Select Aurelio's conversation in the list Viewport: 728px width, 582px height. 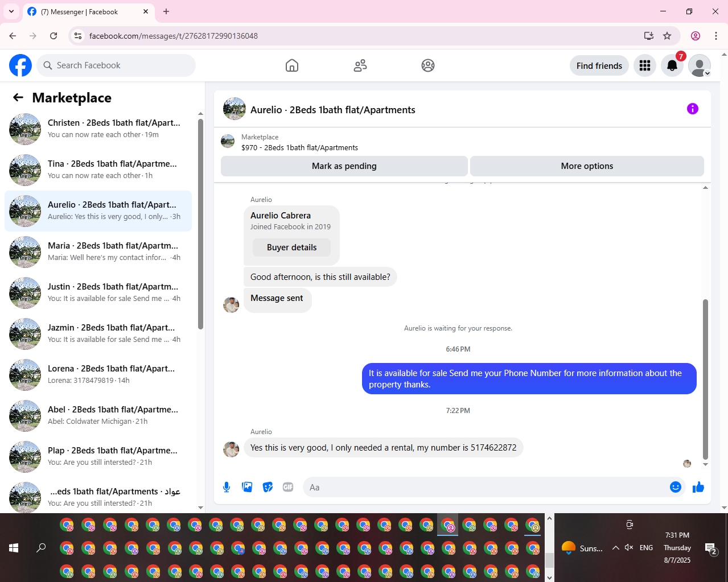tap(98, 211)
